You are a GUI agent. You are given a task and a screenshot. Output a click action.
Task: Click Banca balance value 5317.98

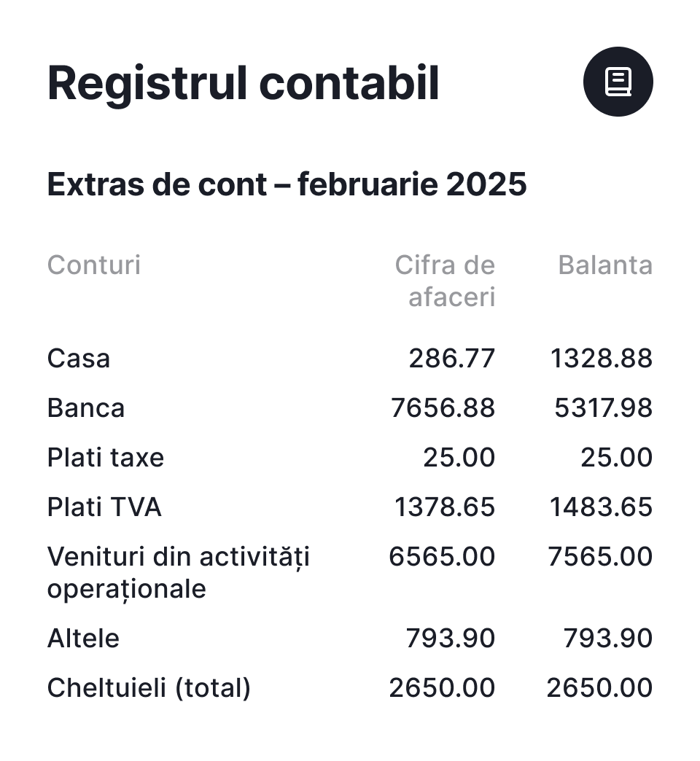[x=603, y=408]
